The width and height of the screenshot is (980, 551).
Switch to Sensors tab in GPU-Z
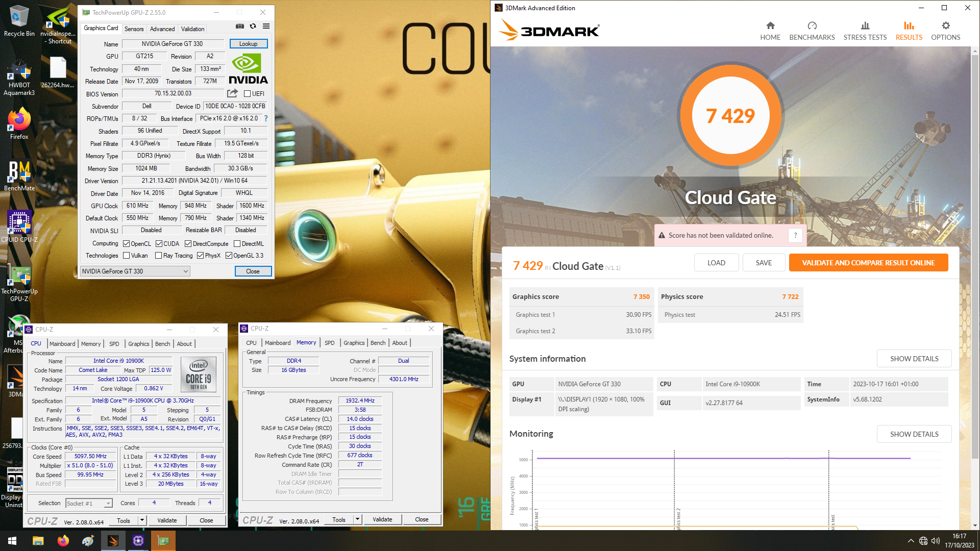click(x=134, y=29)
